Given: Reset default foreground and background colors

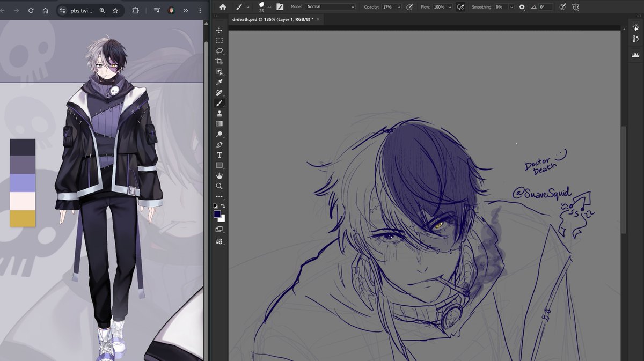Looking at the screenshot, I should [x=215, y=205].
